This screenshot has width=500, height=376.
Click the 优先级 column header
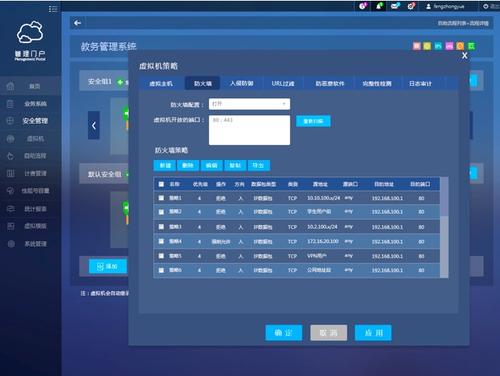(200, 184)
